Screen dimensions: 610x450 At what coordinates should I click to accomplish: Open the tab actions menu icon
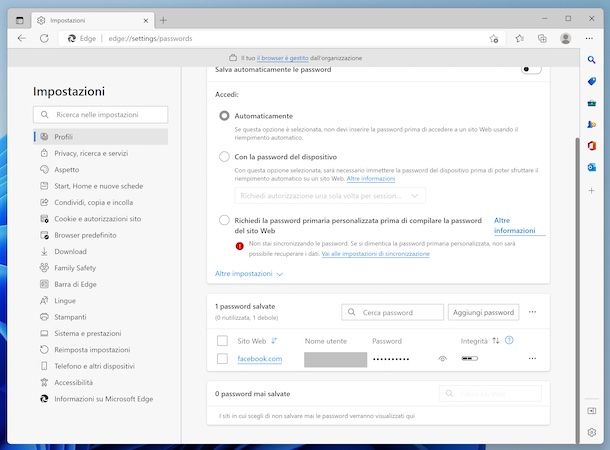19,20
